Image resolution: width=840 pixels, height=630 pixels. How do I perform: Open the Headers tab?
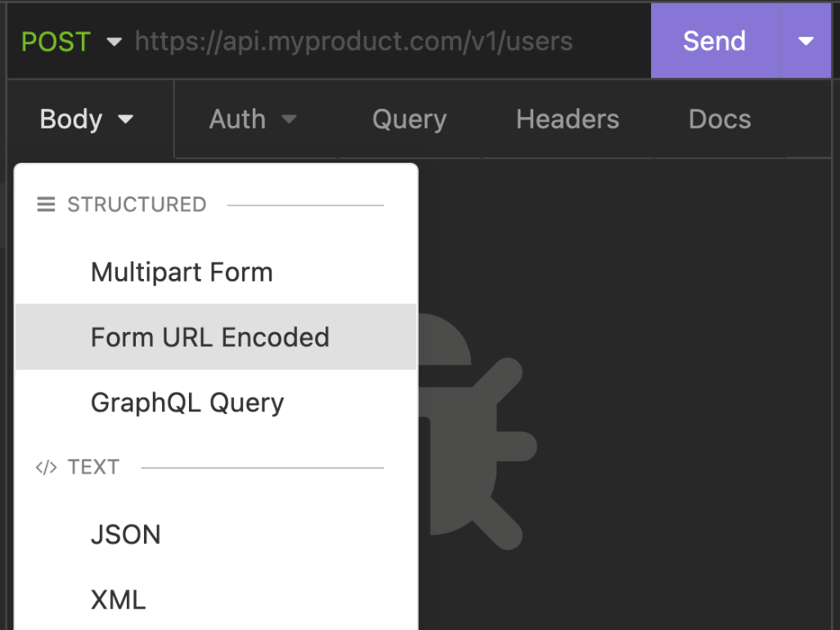(x=568, y=119)
